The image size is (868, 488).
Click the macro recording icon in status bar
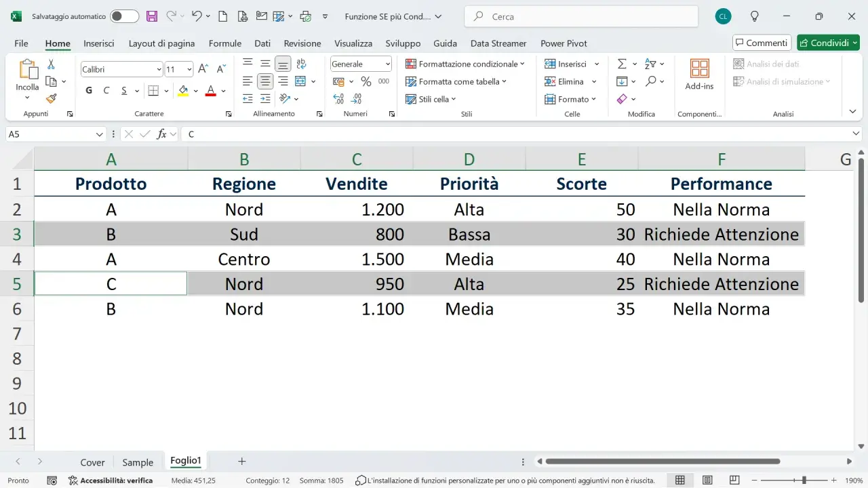pos(52,481)
